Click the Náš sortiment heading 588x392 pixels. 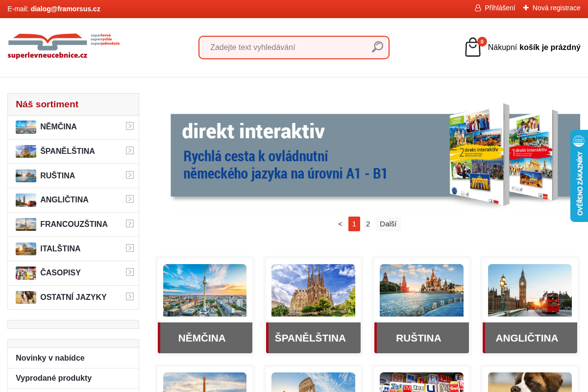point(47,104)
